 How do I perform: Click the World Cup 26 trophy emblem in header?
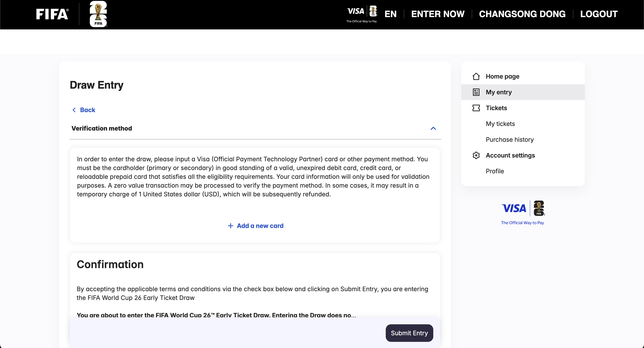98,14
